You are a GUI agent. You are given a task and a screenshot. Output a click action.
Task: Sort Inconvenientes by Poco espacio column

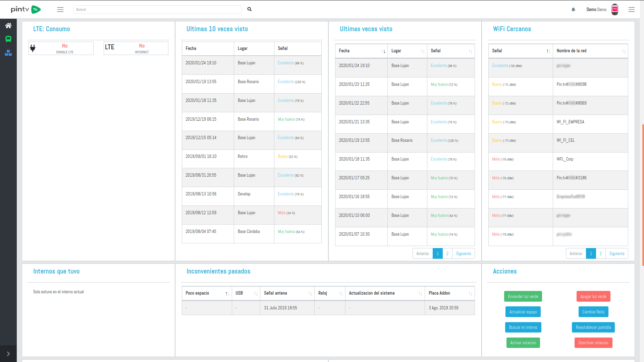(207, 293)
